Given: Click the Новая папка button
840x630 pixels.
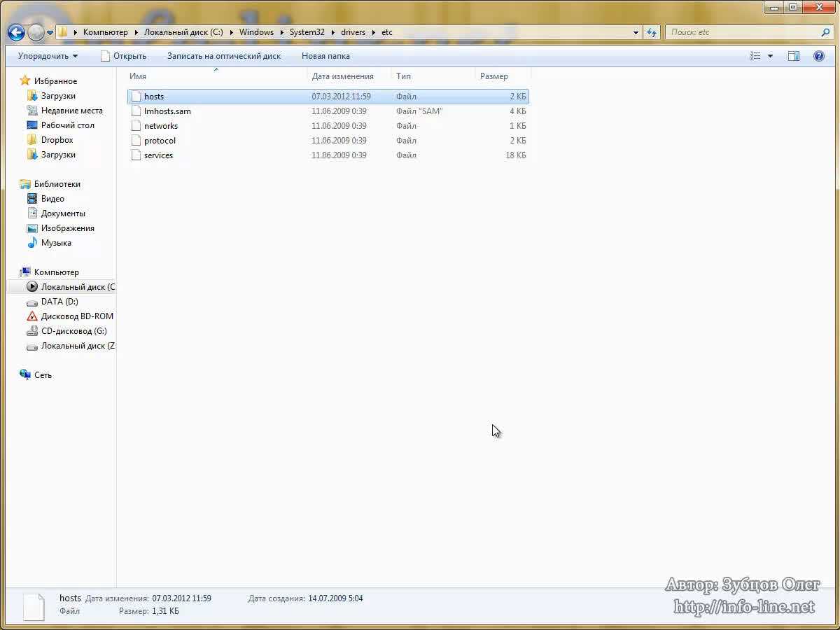Looking at the screenshot, I should (x=325, y=56).
